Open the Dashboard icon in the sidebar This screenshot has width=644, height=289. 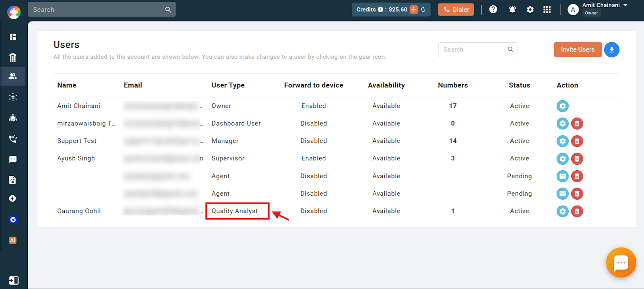(13, 37)
